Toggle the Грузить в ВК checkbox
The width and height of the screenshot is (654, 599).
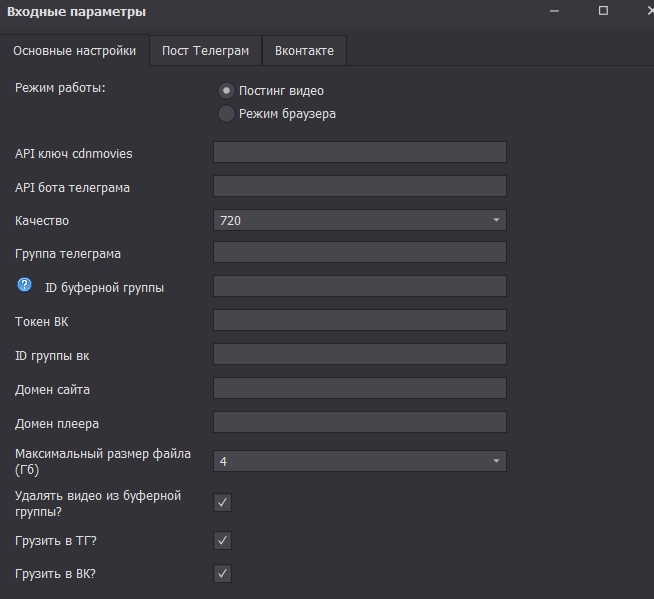click(223, 574)
